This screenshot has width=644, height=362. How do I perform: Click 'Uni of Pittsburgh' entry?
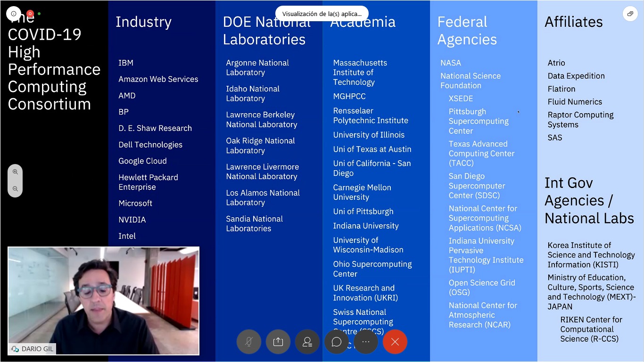click(x=363, y=212)
